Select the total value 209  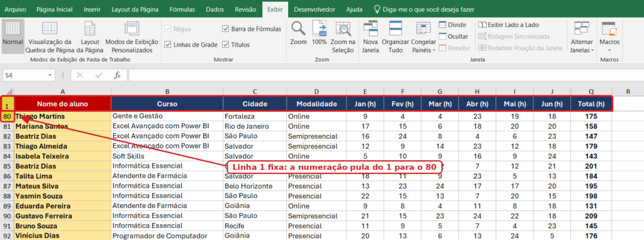point(591,216)
